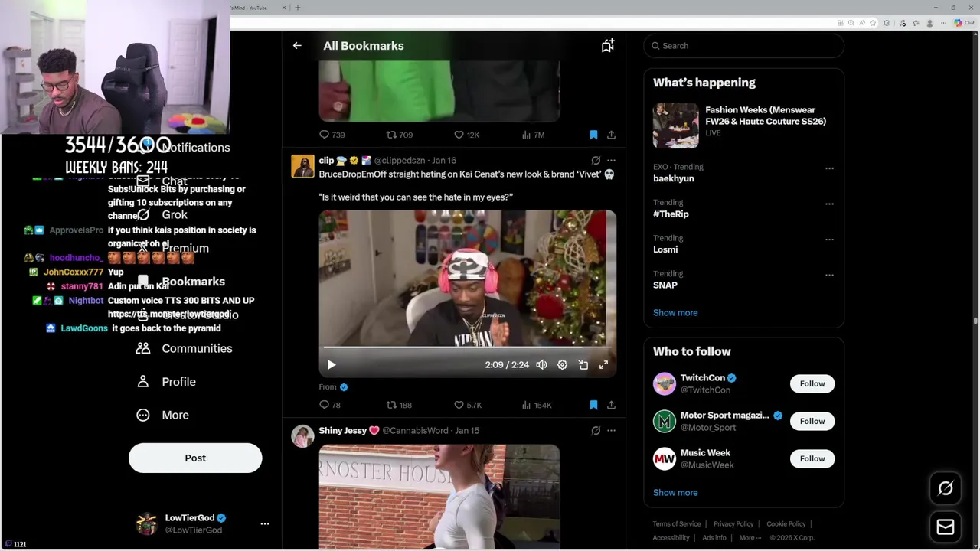Open Communities in the sidebar

(x=184, y=348)
